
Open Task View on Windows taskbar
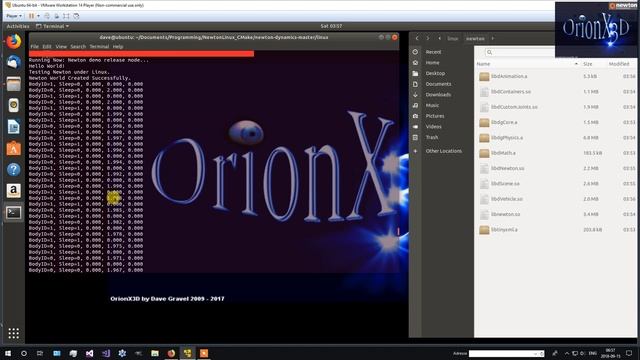[40, 353]
